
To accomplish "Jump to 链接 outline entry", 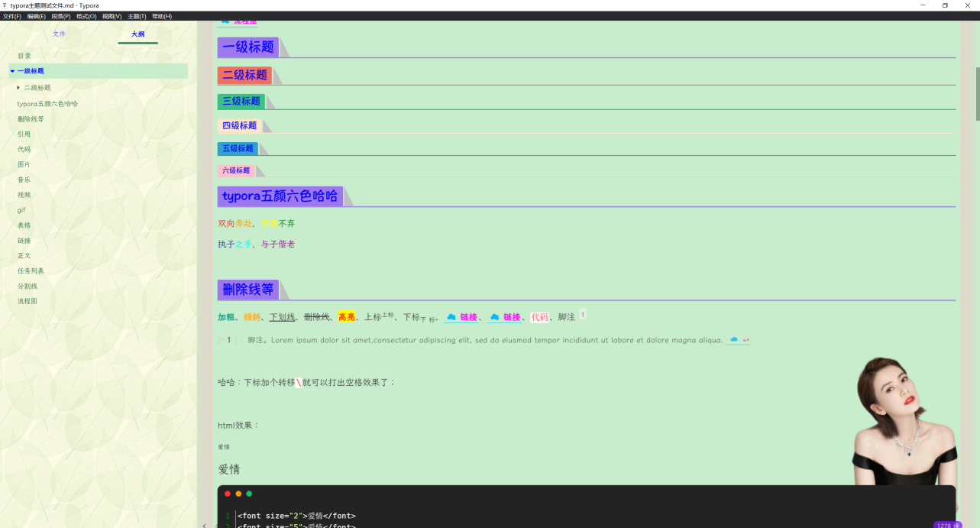I will (x=24, y=241).
